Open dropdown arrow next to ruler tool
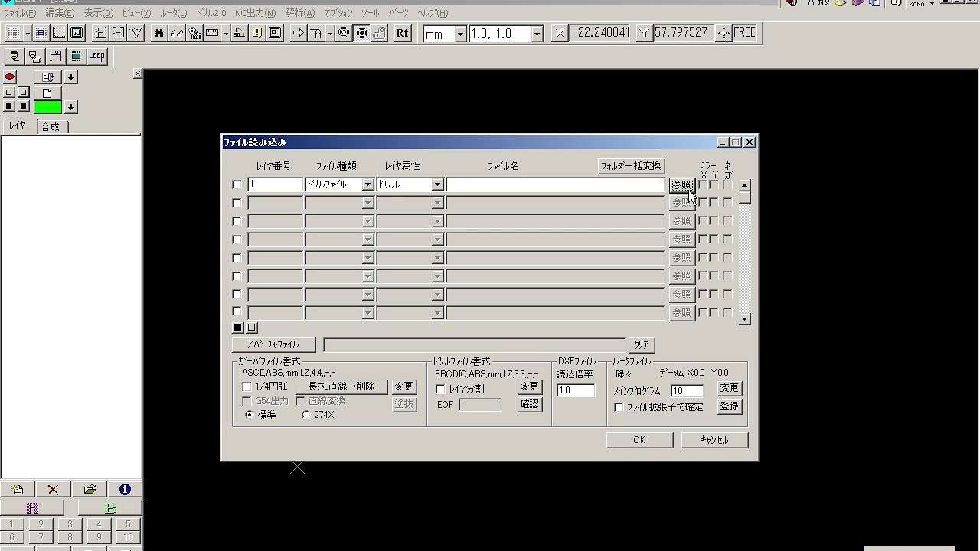This screenshot has height=551, width=980. 226,34
